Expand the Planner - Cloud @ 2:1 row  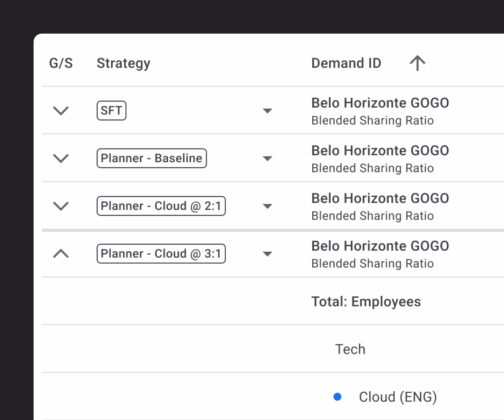(61, 206)
